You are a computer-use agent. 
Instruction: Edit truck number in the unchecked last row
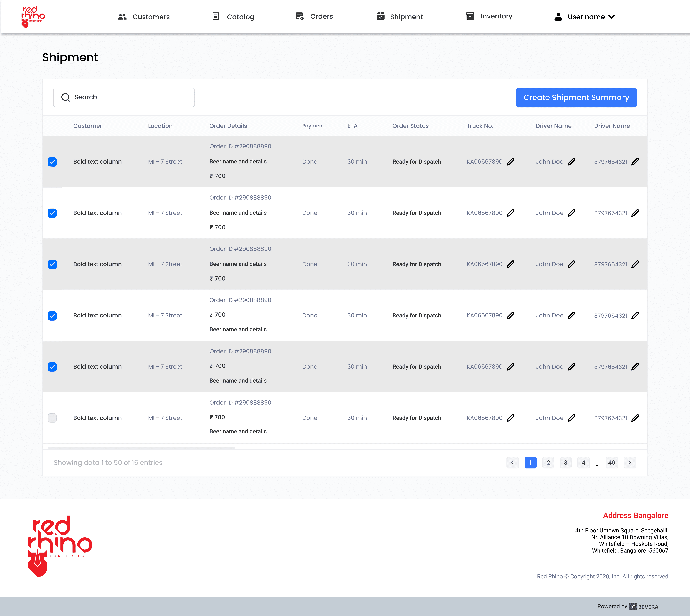click(x=511, y=418)
